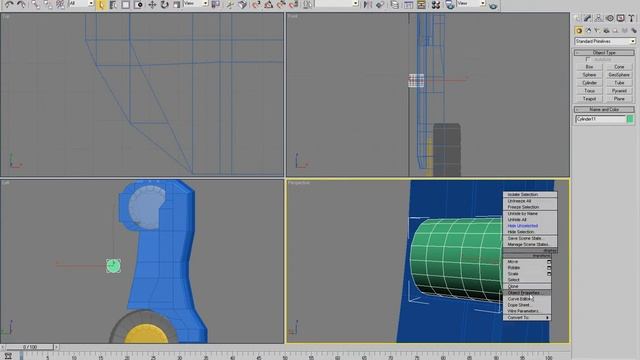
Task: Choose the Rectangular Selection Region tool
Action: (x=125, y=4)
